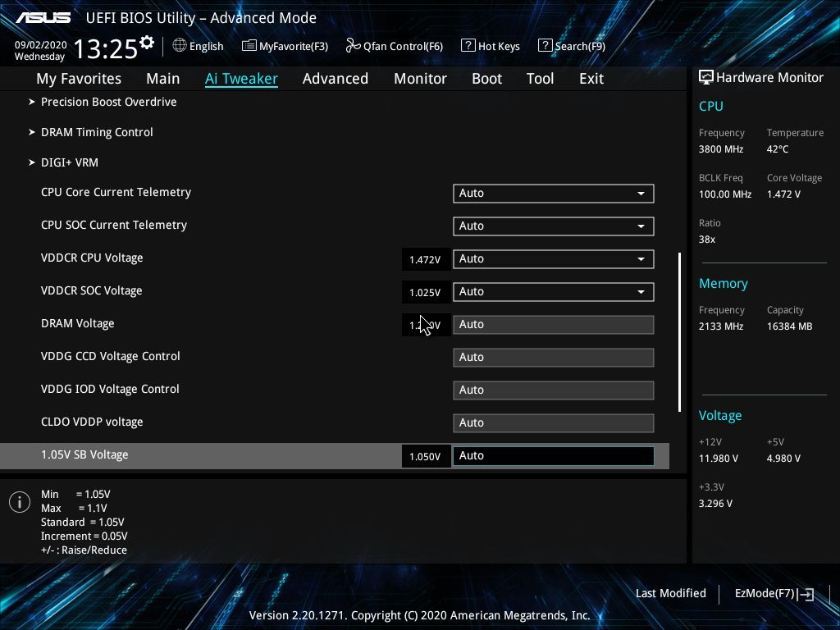The height and width of the screenshot is (630, 840).
Task: Click the 42°C temperature value
Action: (778, 149)
